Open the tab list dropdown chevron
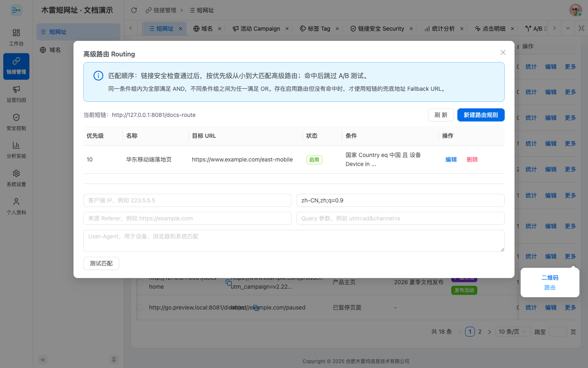 [568, 28]
